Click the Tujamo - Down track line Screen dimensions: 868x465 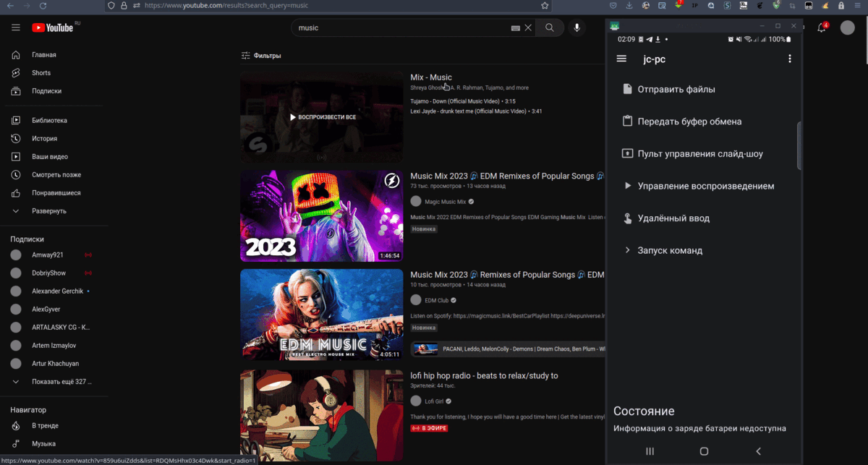pos(463,101)
